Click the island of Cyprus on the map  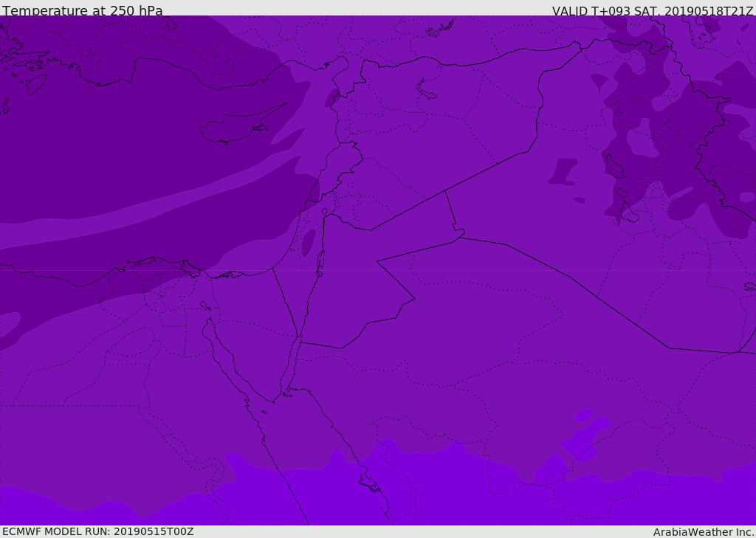click(x=242, y=124)
